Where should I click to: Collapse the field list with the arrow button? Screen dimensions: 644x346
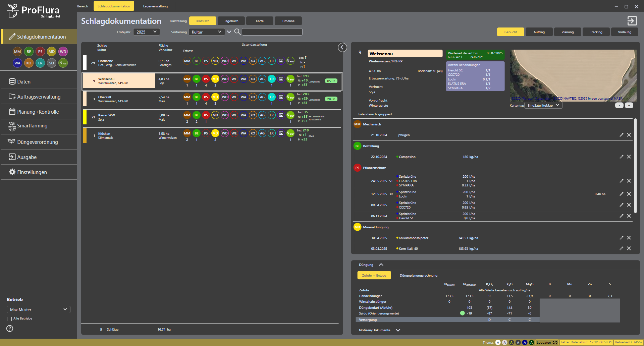[342, 48]
